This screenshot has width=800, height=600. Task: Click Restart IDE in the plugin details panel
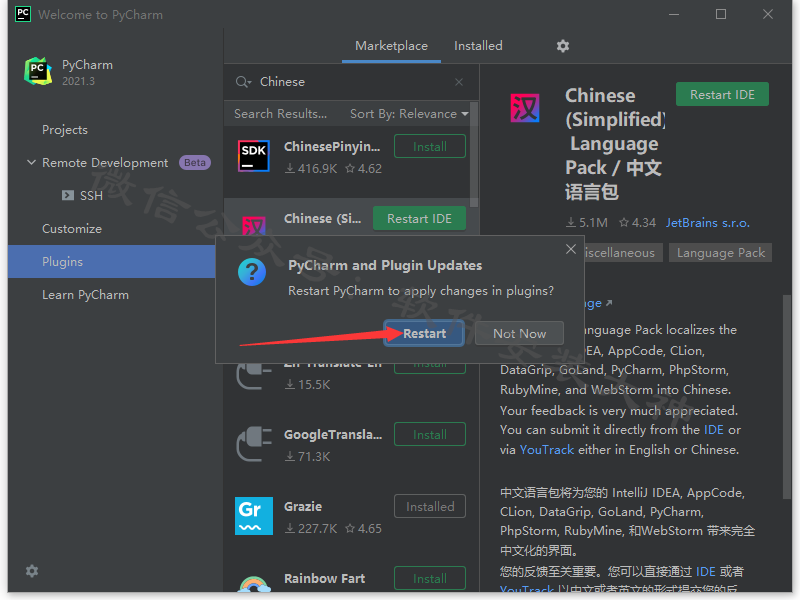722,94
